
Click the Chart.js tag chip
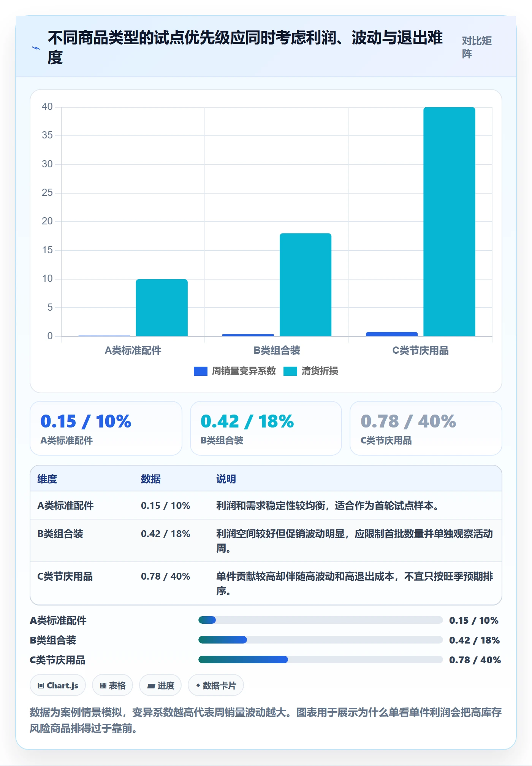click(x=58, y=685)
